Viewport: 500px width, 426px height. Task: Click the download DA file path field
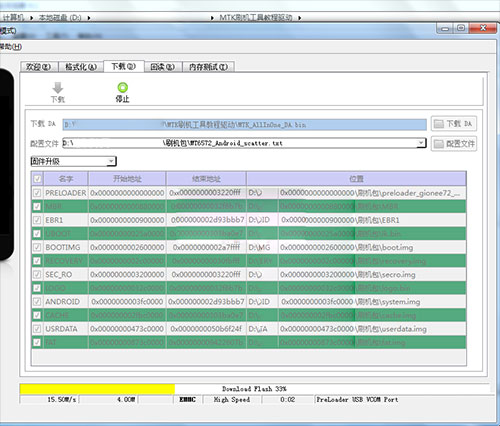point(244,125)
